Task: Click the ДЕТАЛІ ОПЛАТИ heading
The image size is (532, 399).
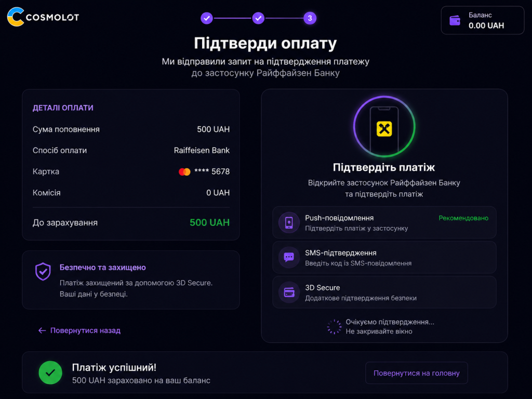Action: point(63,108)
